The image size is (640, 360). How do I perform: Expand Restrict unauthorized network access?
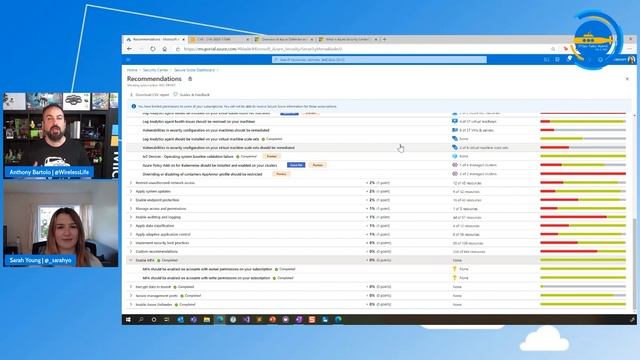131,183
